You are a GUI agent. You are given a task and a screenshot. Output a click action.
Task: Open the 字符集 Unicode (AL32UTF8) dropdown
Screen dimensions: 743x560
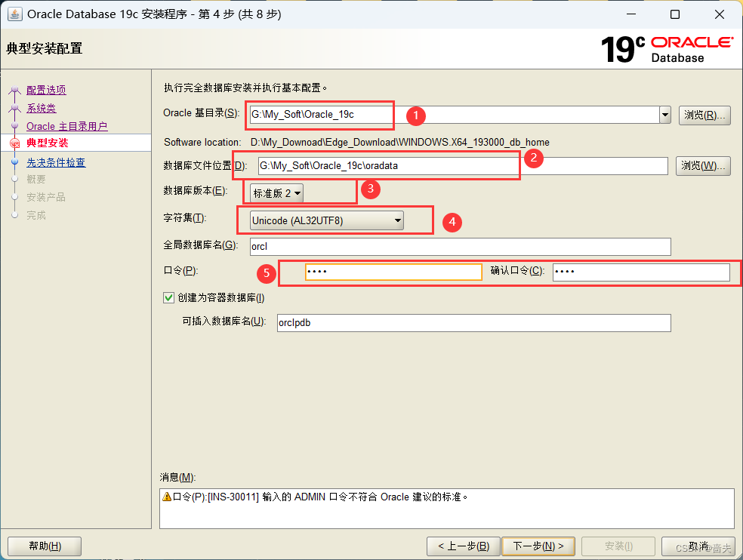(326, 220)
